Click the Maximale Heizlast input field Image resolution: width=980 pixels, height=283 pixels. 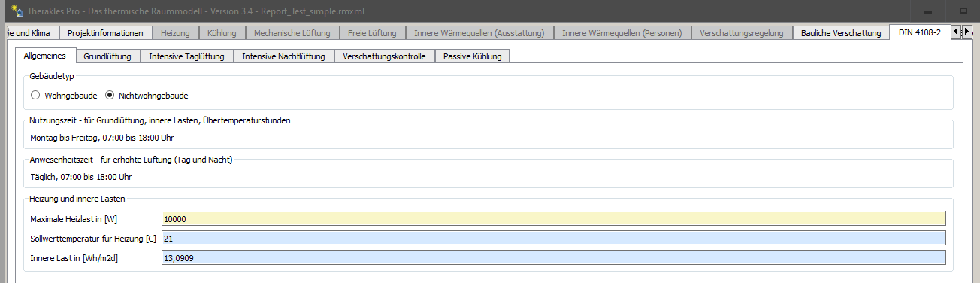[x=553, y=219]
